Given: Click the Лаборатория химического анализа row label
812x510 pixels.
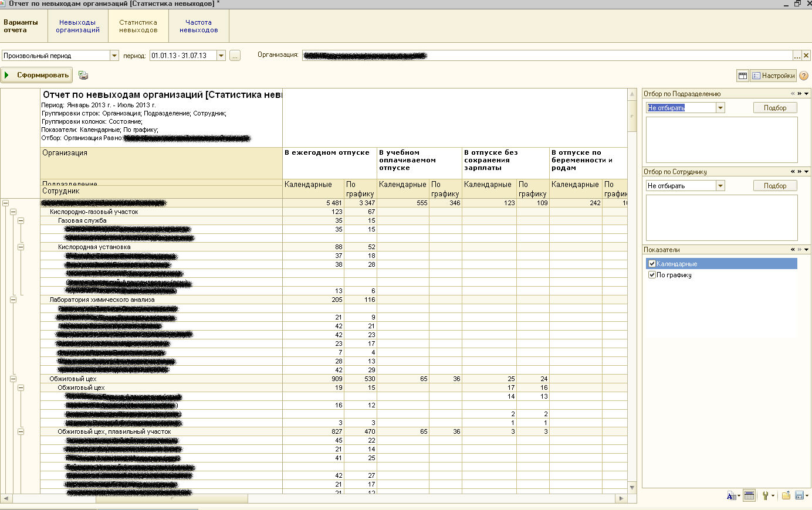Looking at the screenshot, I should pos(102,300).
